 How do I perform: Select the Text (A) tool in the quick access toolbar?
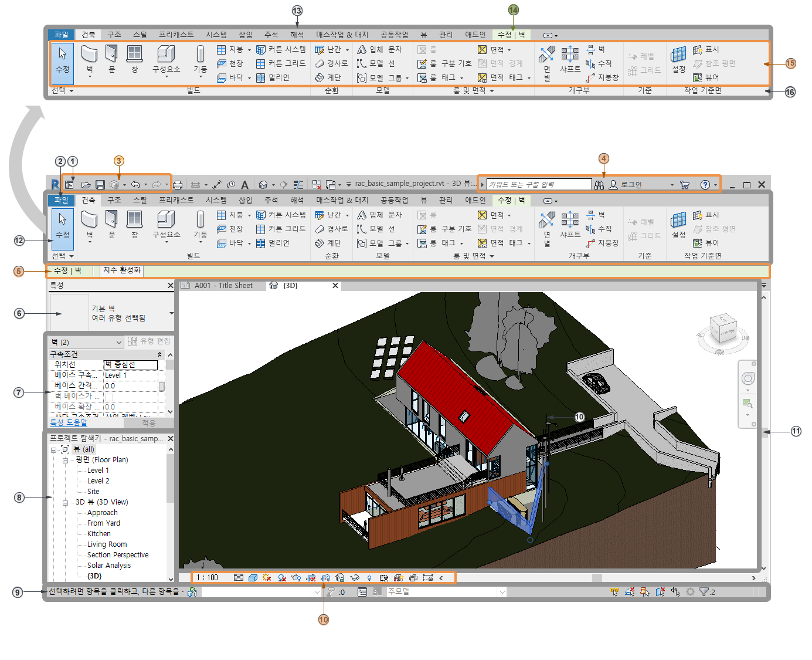(x=244, y=185)
